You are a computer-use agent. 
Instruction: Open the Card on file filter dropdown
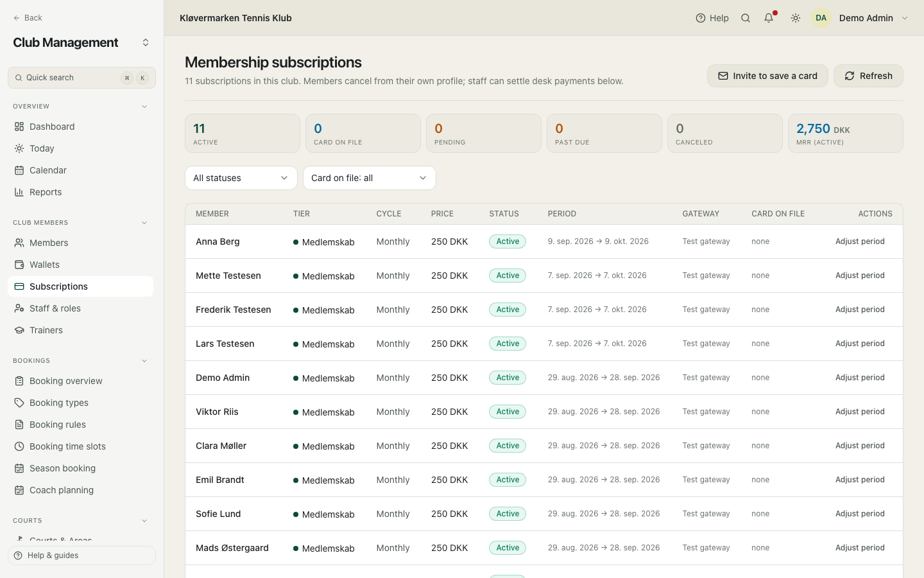click(x=370, y=178)
